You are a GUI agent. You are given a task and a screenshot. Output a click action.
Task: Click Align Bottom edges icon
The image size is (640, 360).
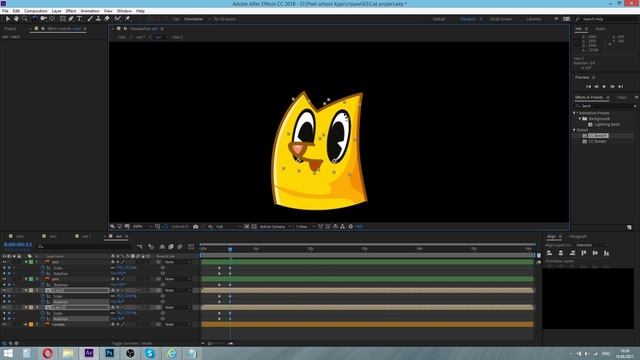[x=607, y=253]
